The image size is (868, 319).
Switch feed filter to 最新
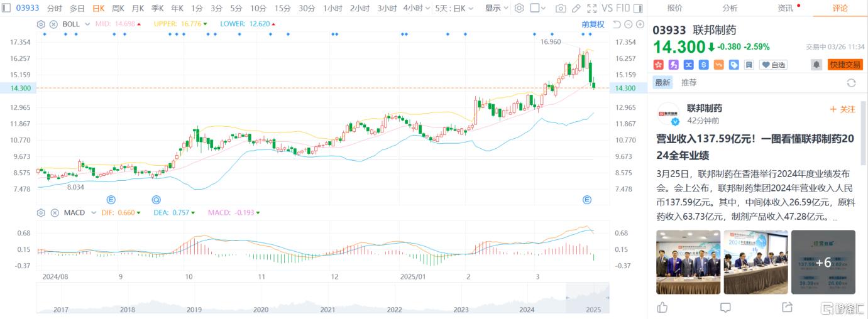pyautogui.click(x=663, y=83)
